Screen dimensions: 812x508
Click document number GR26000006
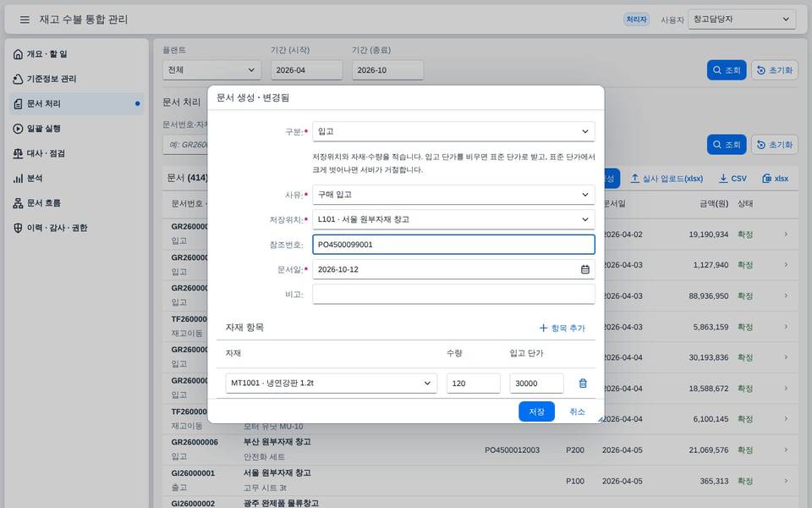pyautogui.click(x=195, y=442)
